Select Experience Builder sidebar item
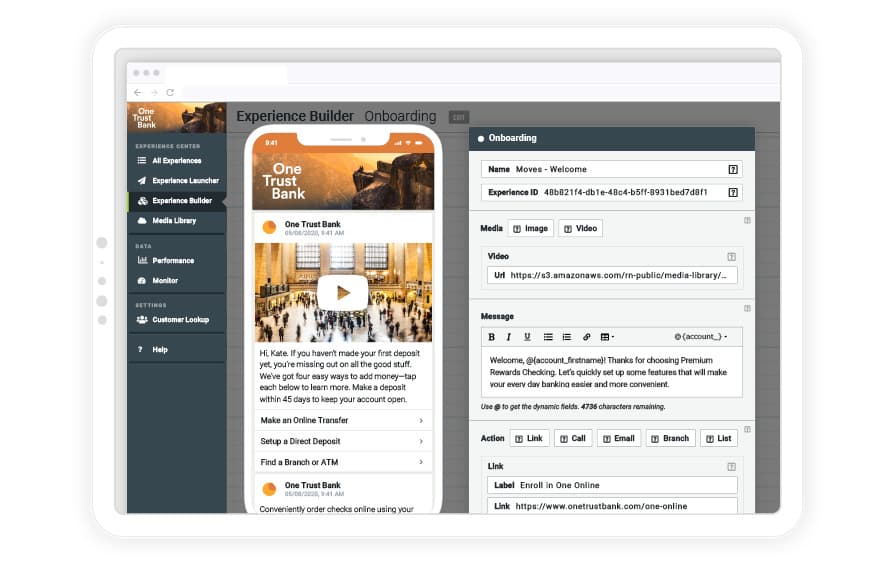 point(177,201)
